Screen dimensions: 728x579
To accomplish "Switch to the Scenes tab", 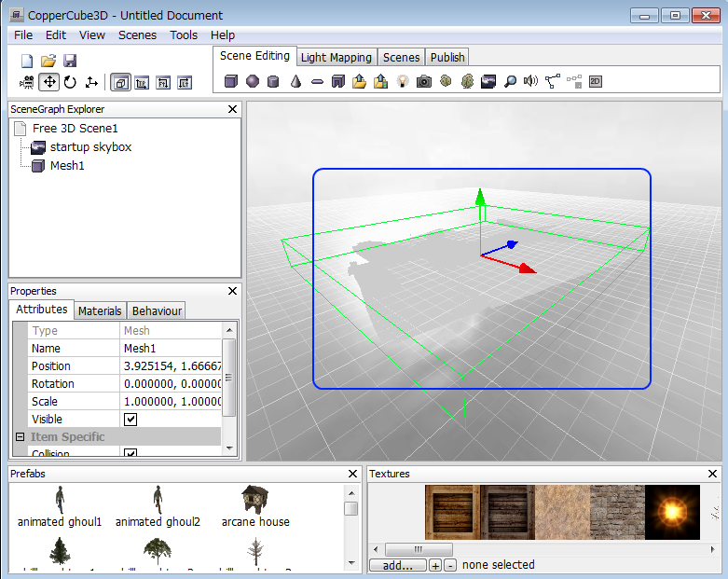I will click(x=401, y=57).
